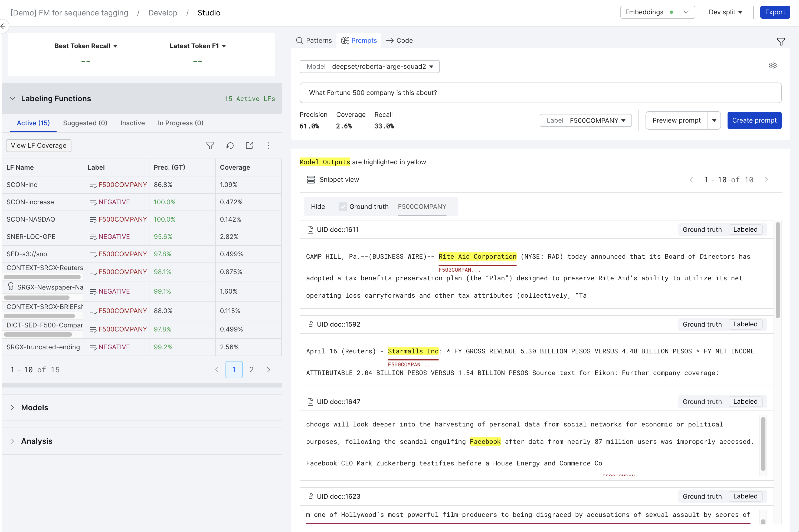Image resolution: width=799 pixels, height=532 pixels.
Task: Select Ground truth toggle for doc::1611
Action: pos(702,230)
